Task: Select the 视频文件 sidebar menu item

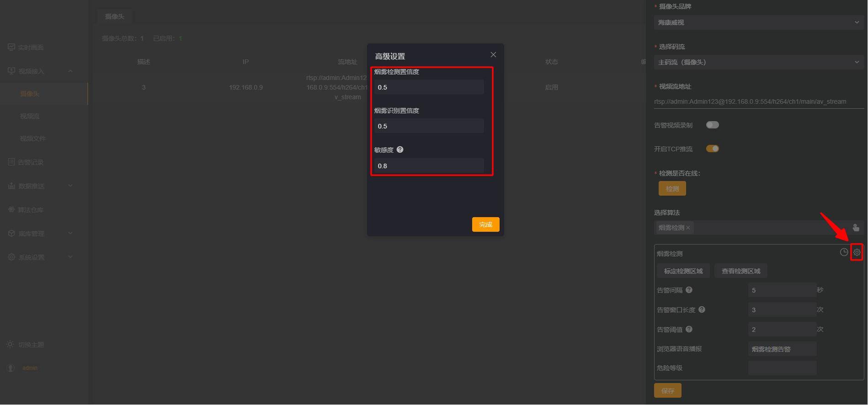Action: pos(33,139)
